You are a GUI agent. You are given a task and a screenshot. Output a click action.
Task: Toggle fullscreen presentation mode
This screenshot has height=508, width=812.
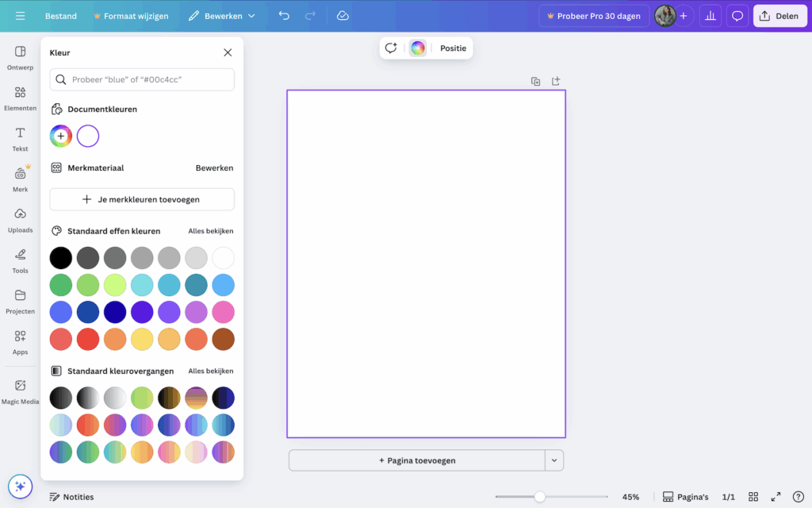tap(776, 497)
